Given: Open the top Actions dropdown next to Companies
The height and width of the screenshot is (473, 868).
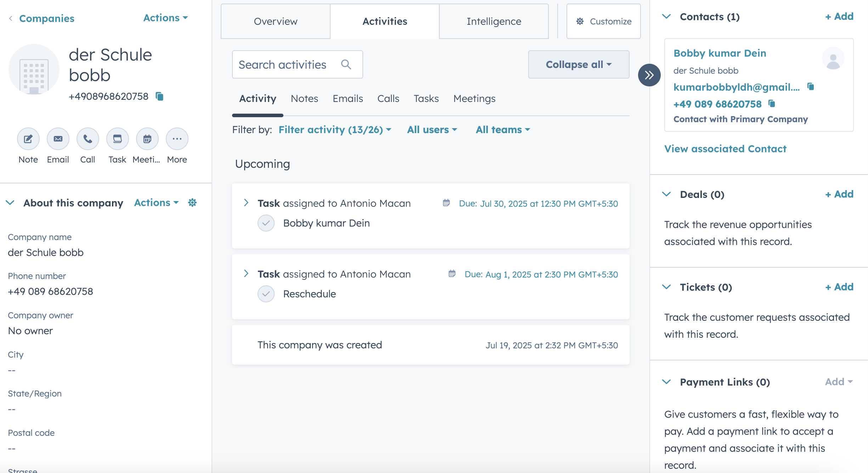Looking at the screenshot, I should 165,18.
